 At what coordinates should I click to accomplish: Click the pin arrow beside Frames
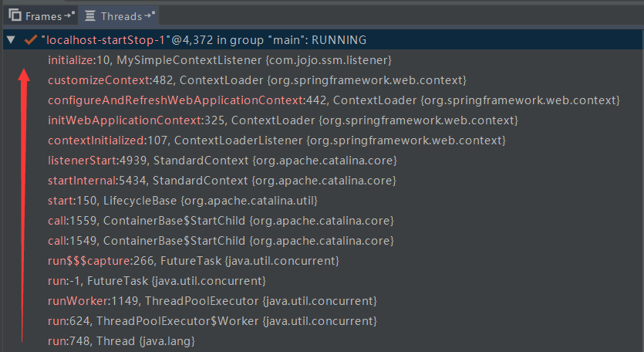point(68,15)
